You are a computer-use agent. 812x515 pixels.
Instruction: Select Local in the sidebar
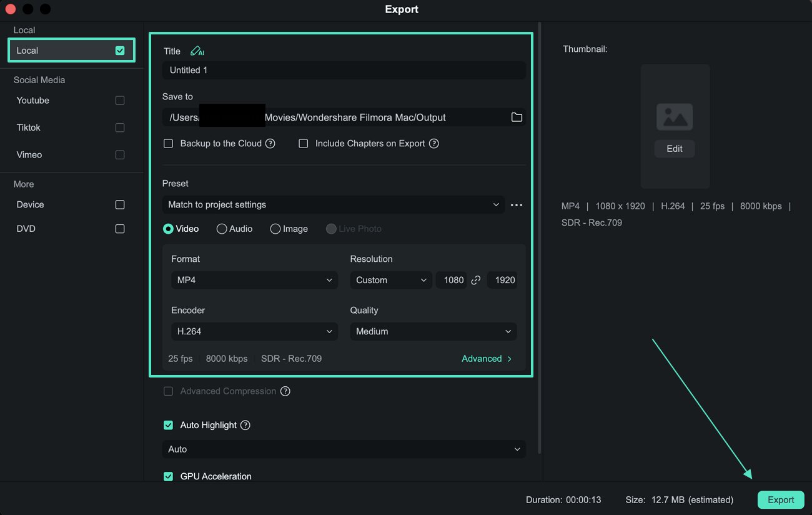[x=71, y=51]
